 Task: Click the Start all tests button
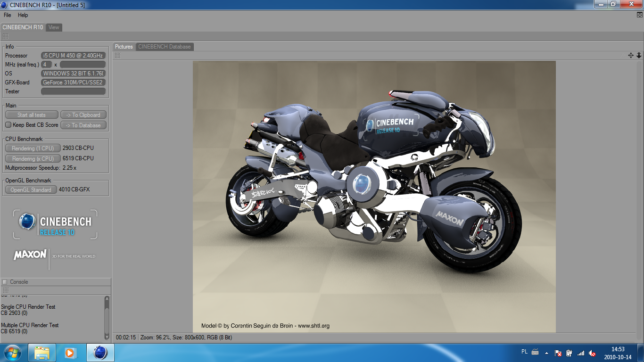pyautogui.click(x=32, y=115)
